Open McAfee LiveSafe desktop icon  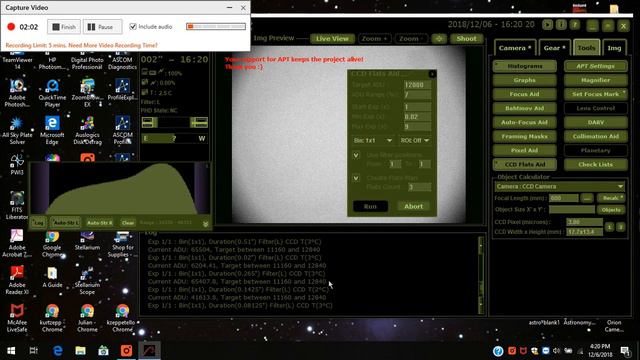17,318
